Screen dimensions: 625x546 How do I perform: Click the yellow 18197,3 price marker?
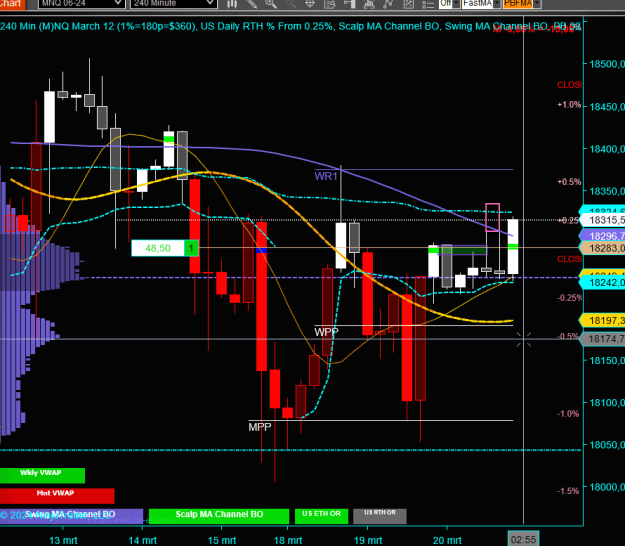click(603, 320)
